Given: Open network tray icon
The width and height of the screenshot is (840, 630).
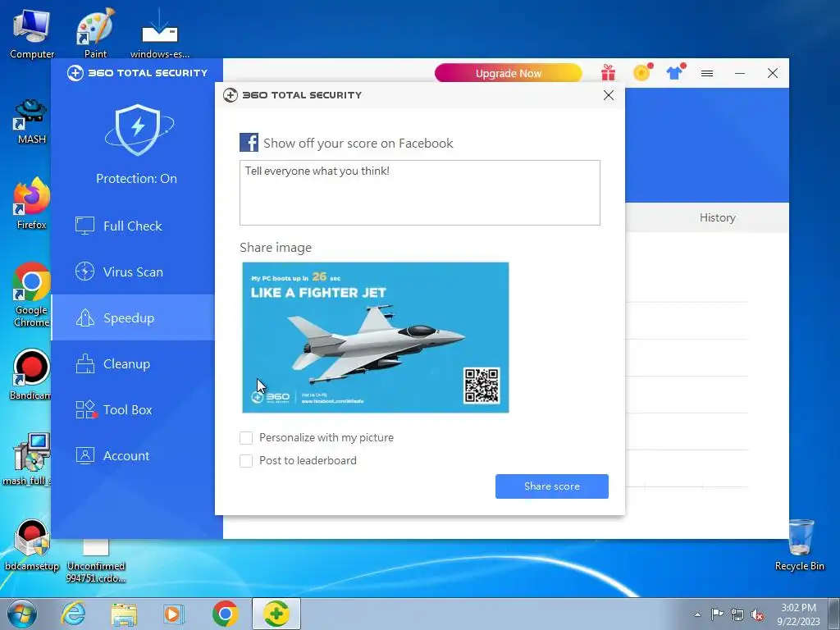Looking at the screenshot, I should coord(737,614).
